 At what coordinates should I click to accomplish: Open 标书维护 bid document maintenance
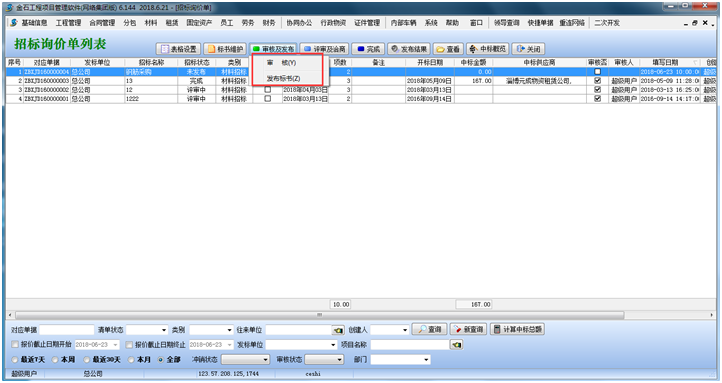click(x=225, y=49)
